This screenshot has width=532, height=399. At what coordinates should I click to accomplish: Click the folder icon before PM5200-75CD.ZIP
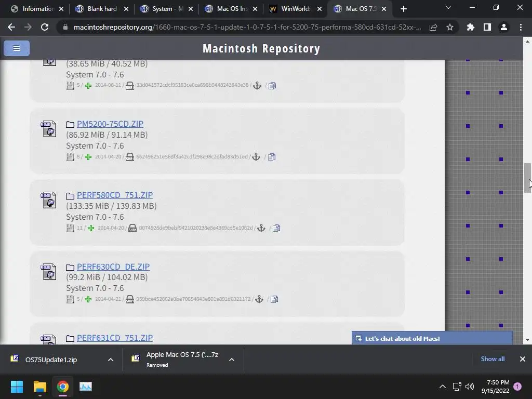point(70,125)
